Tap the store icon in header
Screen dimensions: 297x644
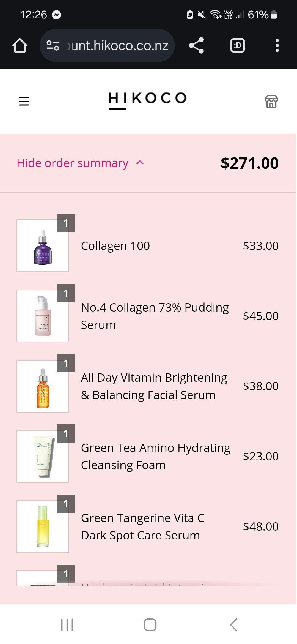(271, 101)
